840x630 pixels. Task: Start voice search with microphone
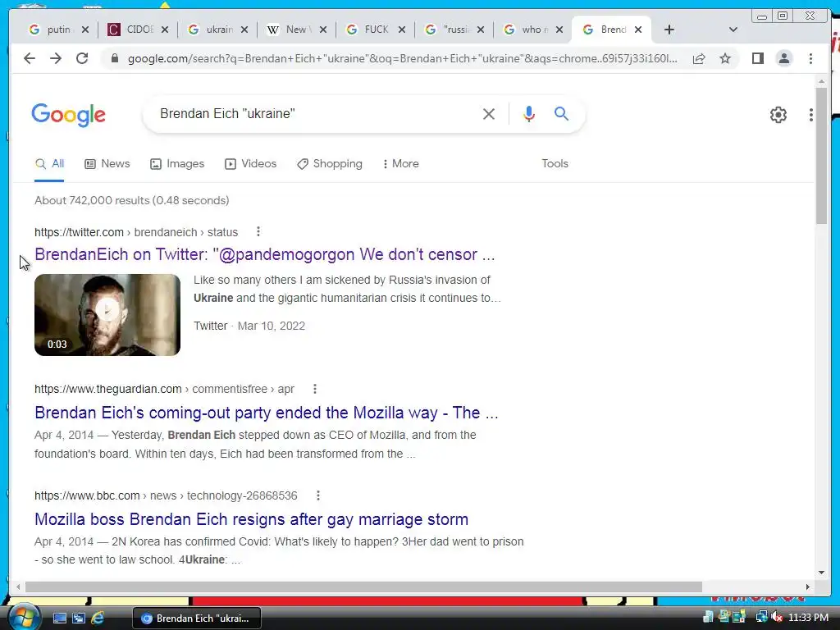pos(529,113)
